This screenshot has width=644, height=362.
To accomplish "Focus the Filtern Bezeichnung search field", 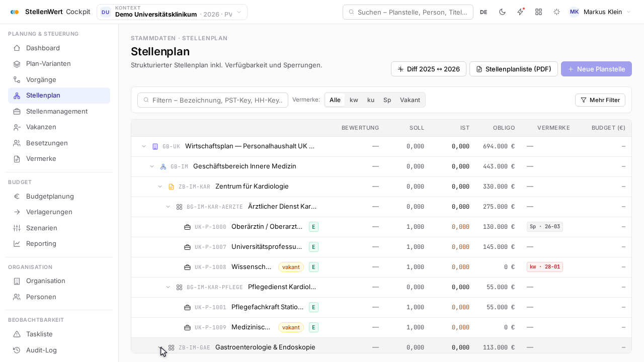I will (x=213, y=100).
